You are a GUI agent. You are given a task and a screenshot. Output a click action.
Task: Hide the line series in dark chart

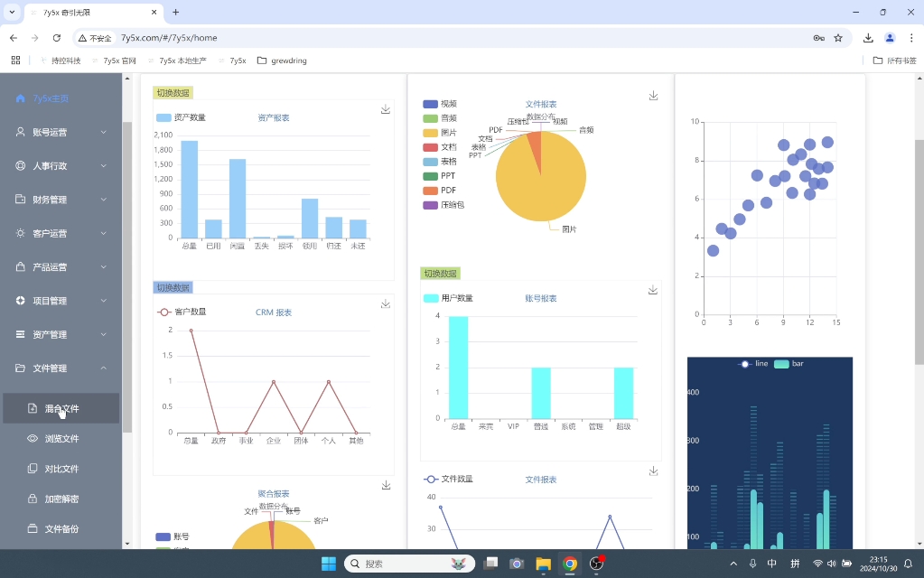[752, 364]
